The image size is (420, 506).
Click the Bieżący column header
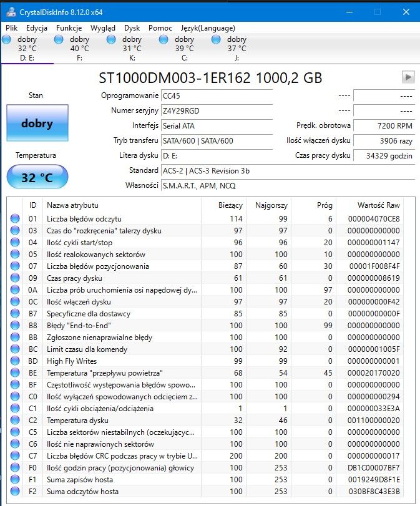223,205
